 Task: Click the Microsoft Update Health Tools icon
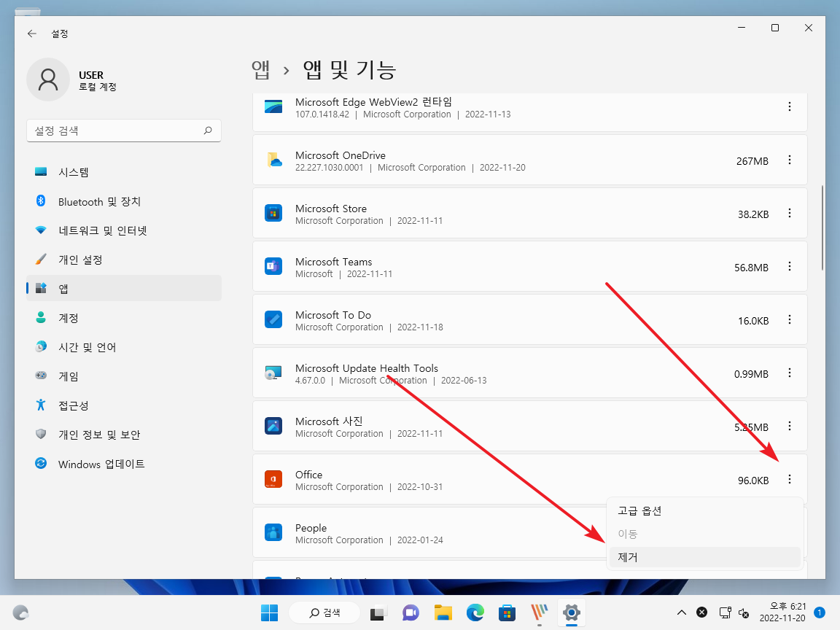click(273, 373)
